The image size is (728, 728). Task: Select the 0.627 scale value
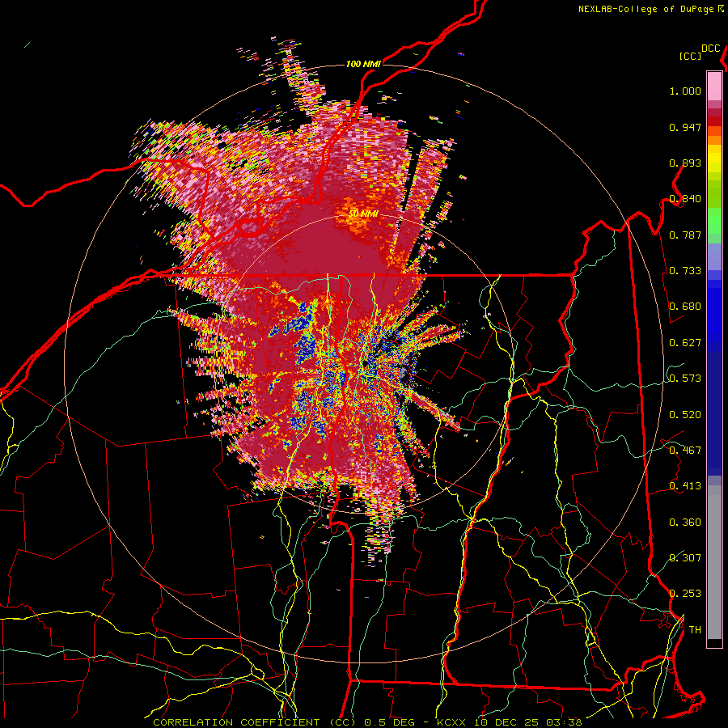click(685, 342)
